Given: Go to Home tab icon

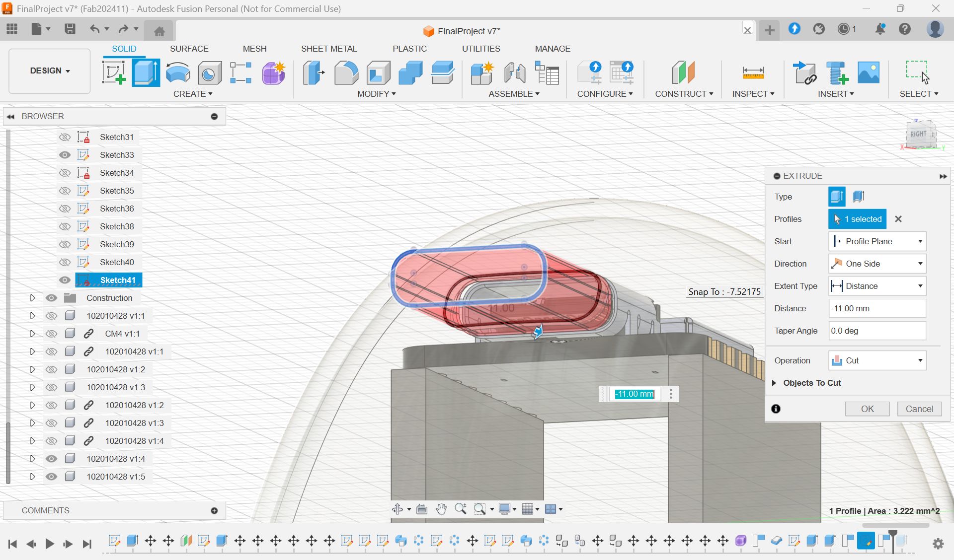Looking at the screenshot, I should tap(159, 31).
